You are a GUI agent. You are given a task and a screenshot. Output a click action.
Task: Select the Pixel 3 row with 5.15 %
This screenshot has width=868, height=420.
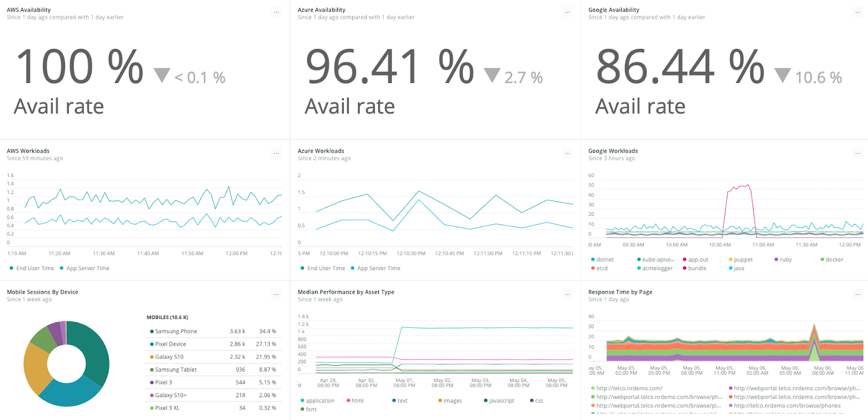[213, 382]
